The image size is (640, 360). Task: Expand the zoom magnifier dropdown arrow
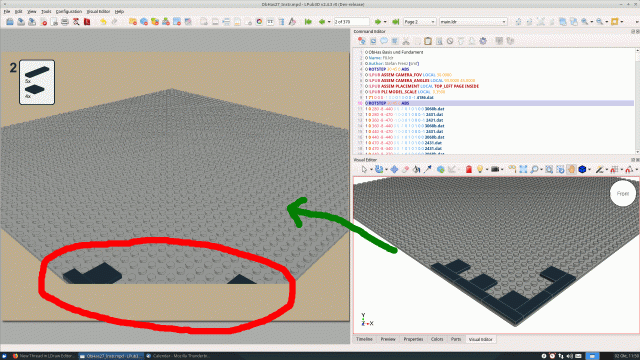[x=541, y=169]
